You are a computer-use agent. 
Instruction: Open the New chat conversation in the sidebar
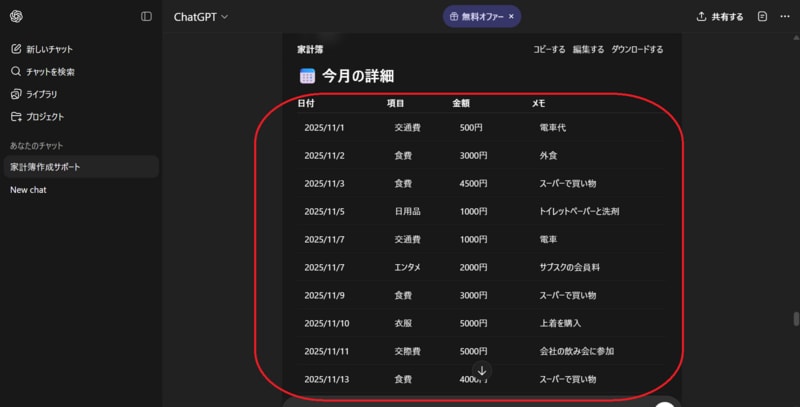29,190
